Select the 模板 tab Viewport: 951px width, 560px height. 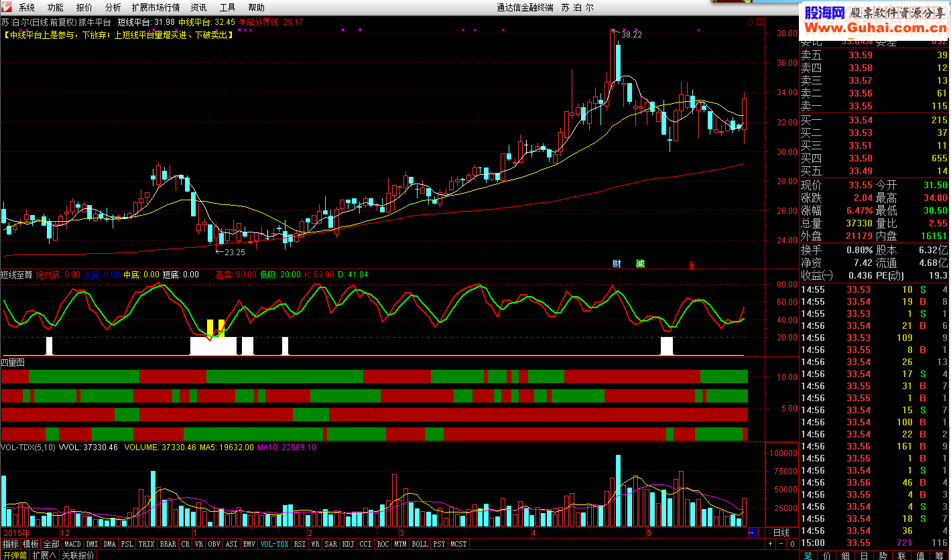coord(30,544)
